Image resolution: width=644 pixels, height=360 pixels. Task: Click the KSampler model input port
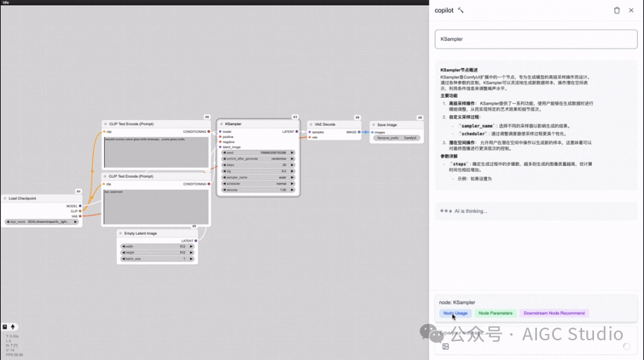[x=220, y=131]
